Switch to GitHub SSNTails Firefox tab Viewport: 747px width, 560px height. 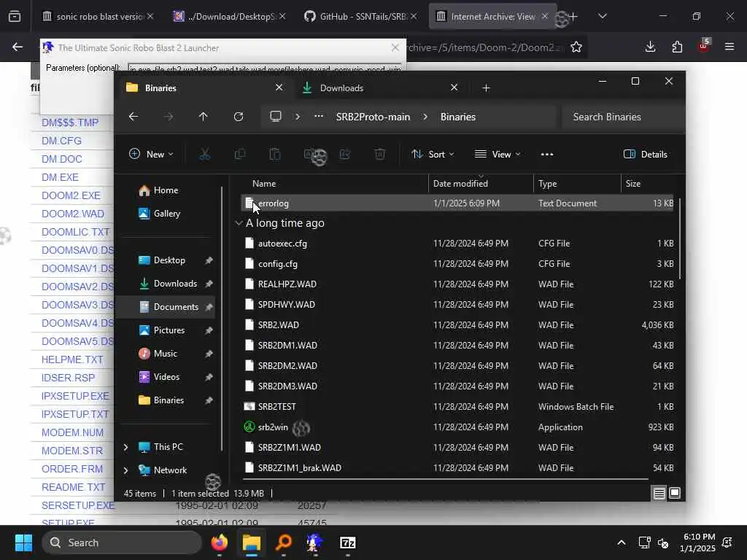361,16
